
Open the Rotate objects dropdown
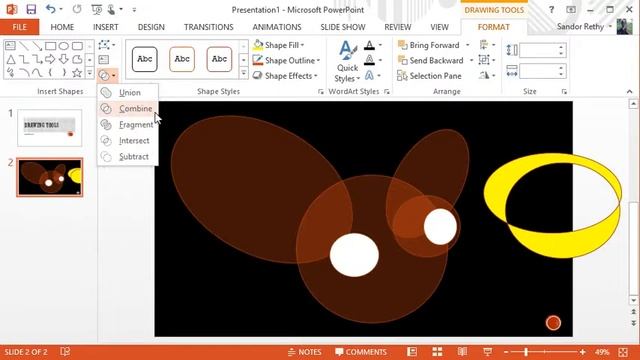(x=487, y=76)
